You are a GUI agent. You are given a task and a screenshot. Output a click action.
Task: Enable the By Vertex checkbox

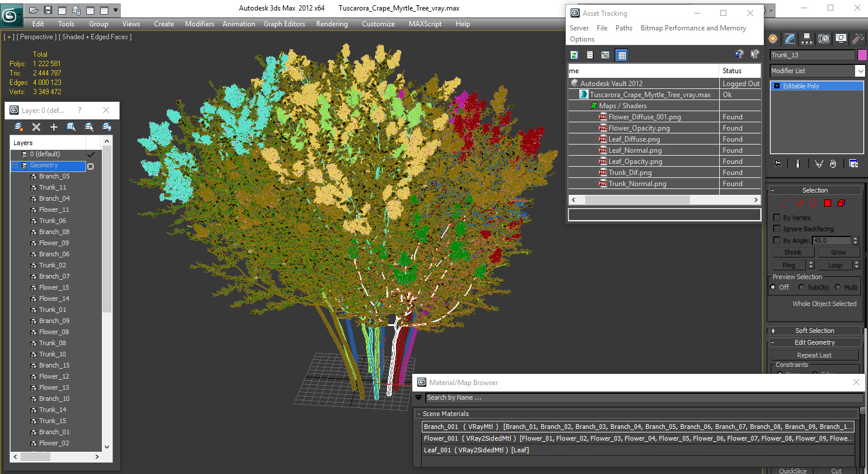pos(777,218)
